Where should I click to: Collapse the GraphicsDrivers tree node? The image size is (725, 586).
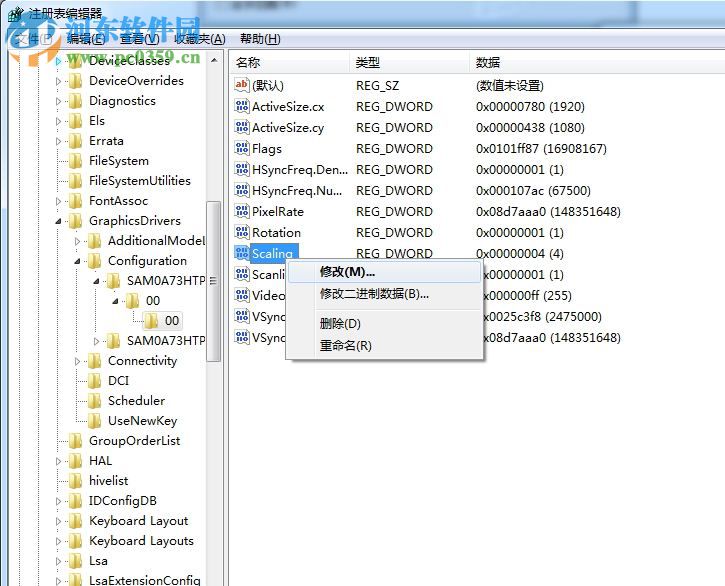(58, 222)
